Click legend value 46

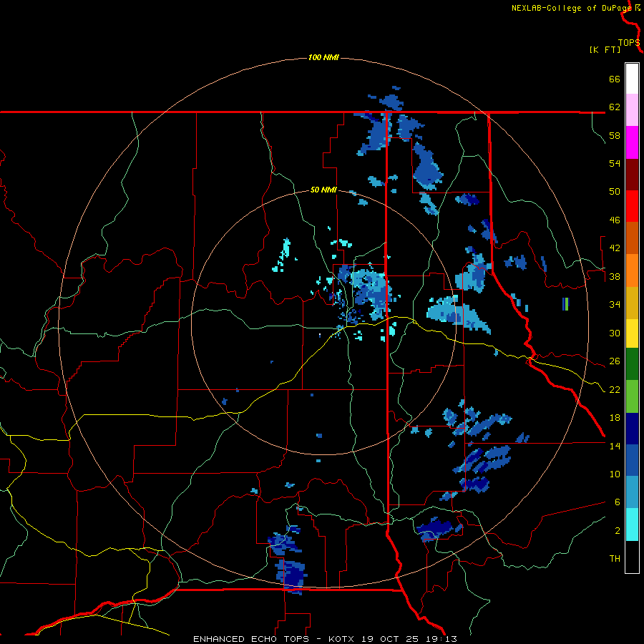tap(615, 220)
